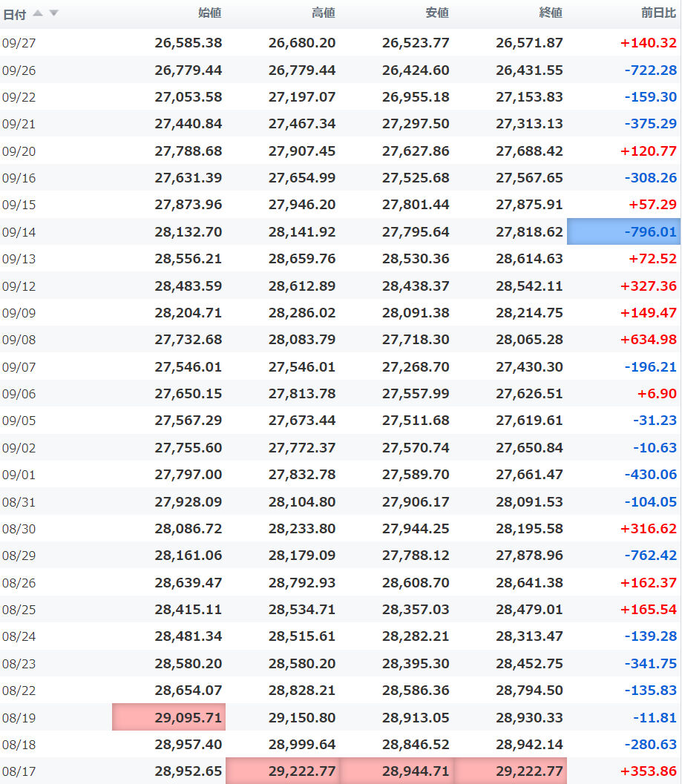Click change value -762.42
The image size is (682, 784).
tap(651, 556)
